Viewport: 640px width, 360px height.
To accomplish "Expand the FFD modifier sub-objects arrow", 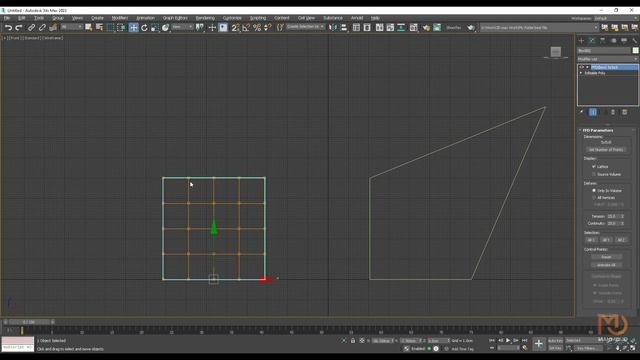I will pos(588,67).
